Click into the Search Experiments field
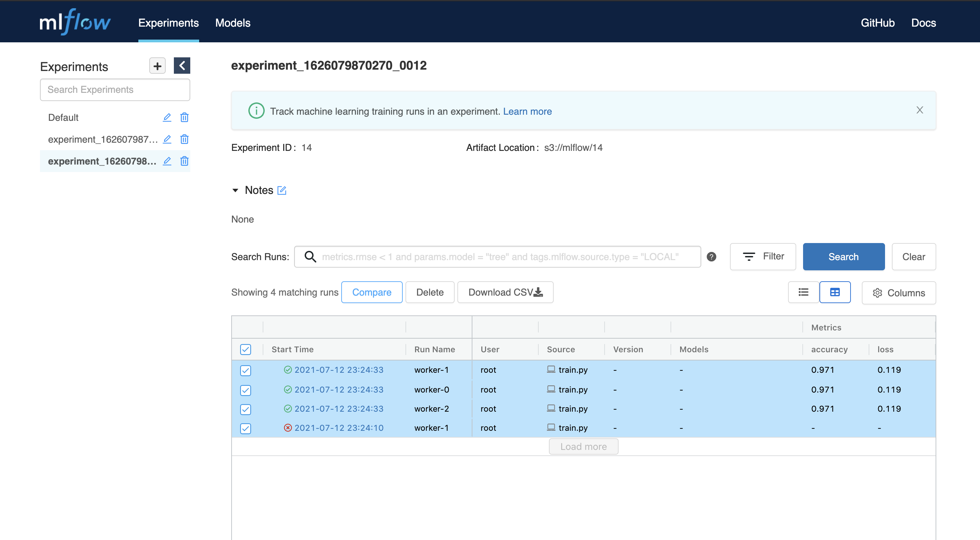980x540 pixels. point(115,90)
